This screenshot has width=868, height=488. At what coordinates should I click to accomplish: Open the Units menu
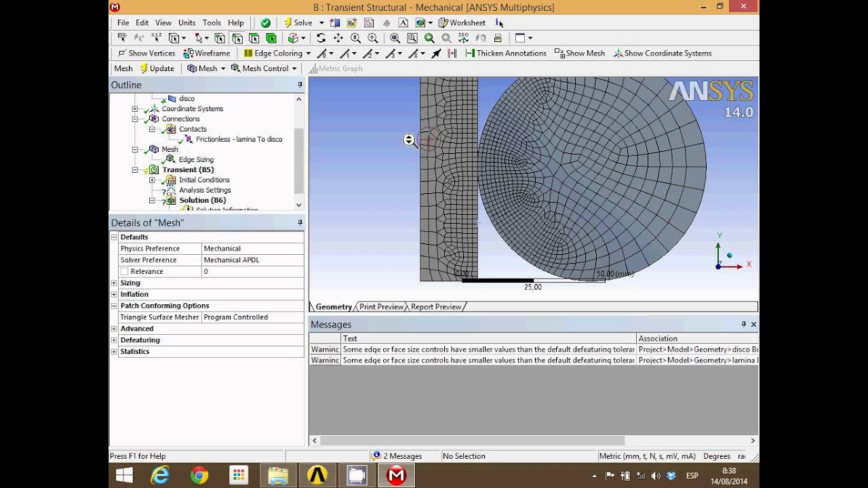tap(186, 22)
